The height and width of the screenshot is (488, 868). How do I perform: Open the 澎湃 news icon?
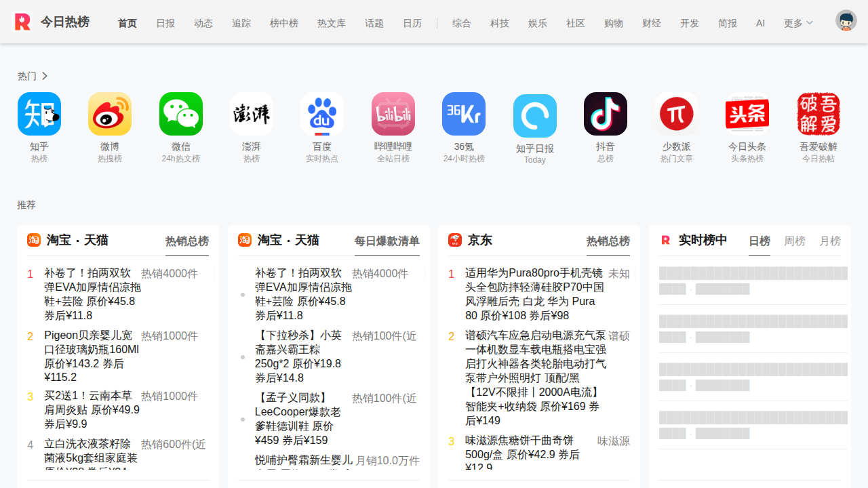coord(252,114)
